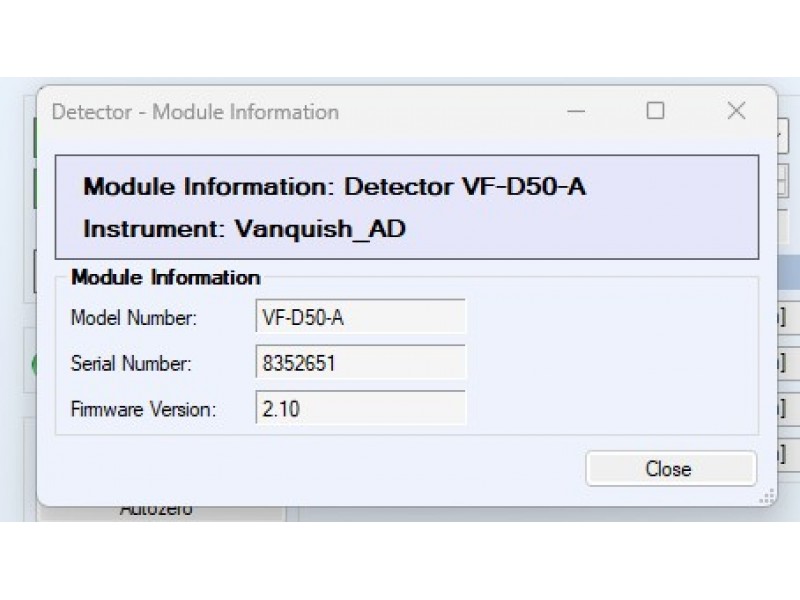Click the Firmware Version label
The height and width of the screenshot is (600, 800).
pos(143,409)
